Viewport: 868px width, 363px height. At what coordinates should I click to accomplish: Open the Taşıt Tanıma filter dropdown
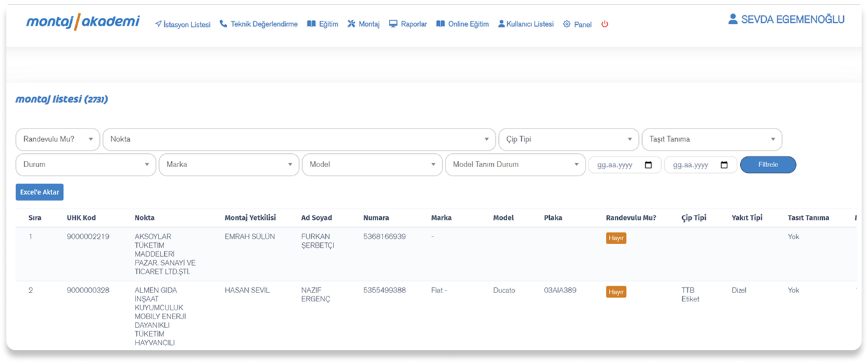tap(711, 139)
